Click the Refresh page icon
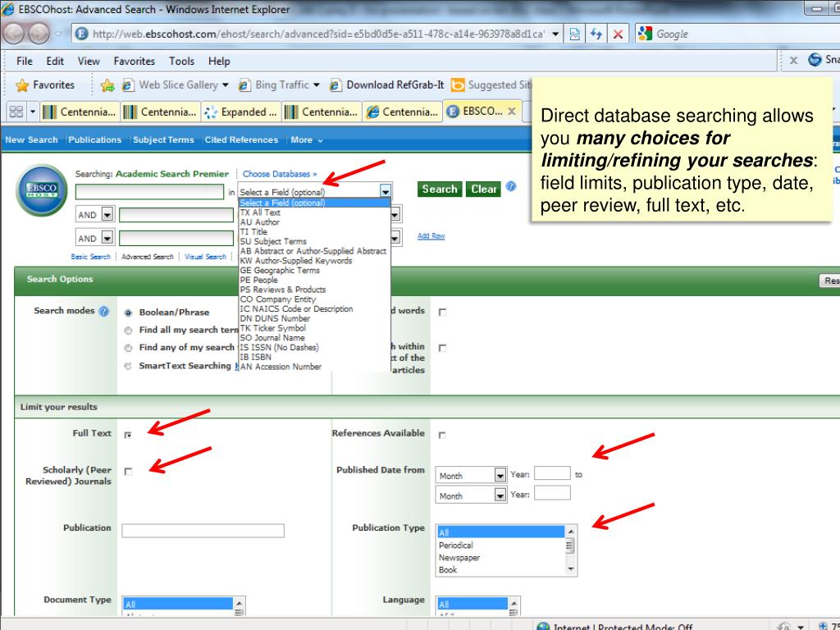Viewport: 840px width, 630px height. 596,34
